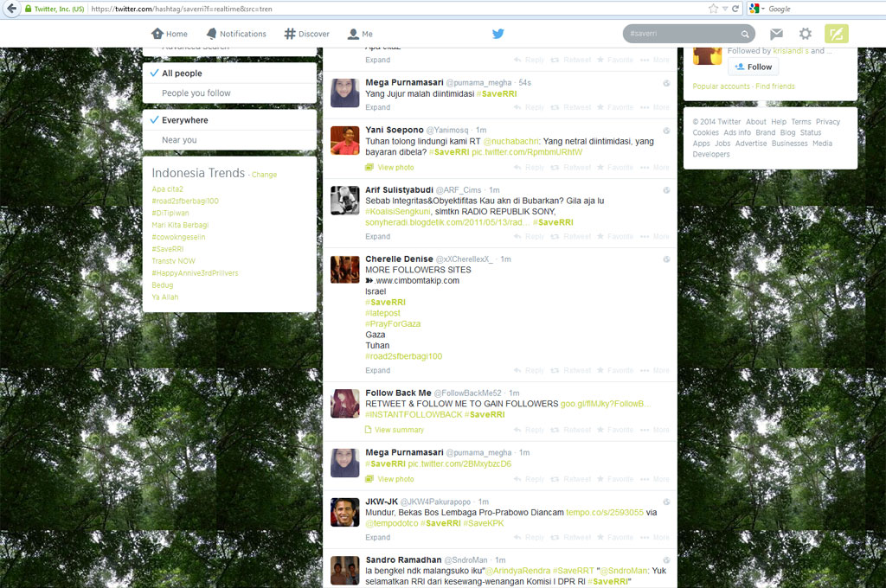The height and width of the screenshot is (588, 886).
Task: View photo in Yani Soepono's tweet
Action: (389, 168)
